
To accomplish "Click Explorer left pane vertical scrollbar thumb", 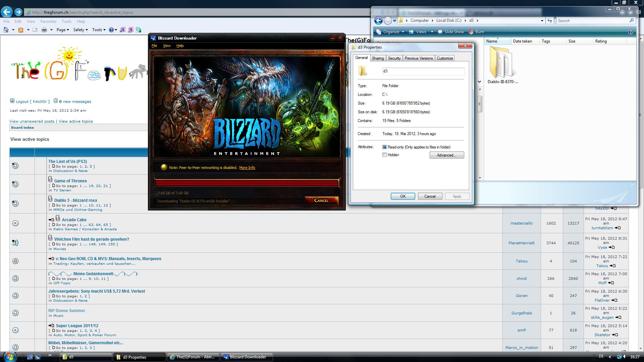I will click(480, 104).
